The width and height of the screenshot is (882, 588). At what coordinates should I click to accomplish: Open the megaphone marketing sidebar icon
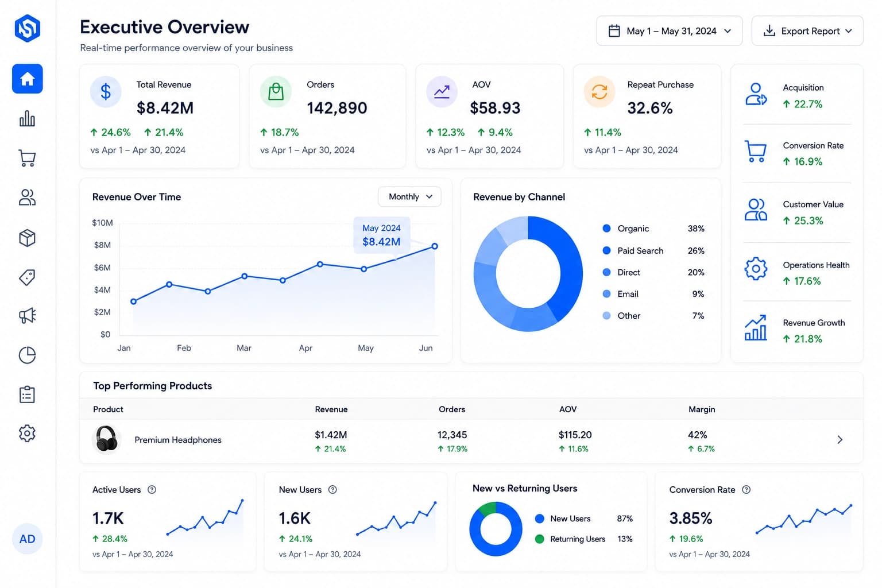[27, 315]
